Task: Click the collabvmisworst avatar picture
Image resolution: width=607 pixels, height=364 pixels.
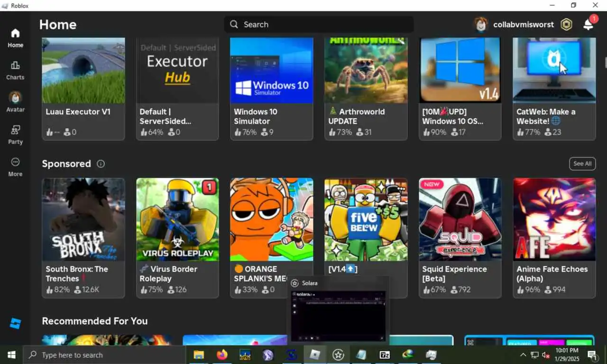Action: [481, 25]
